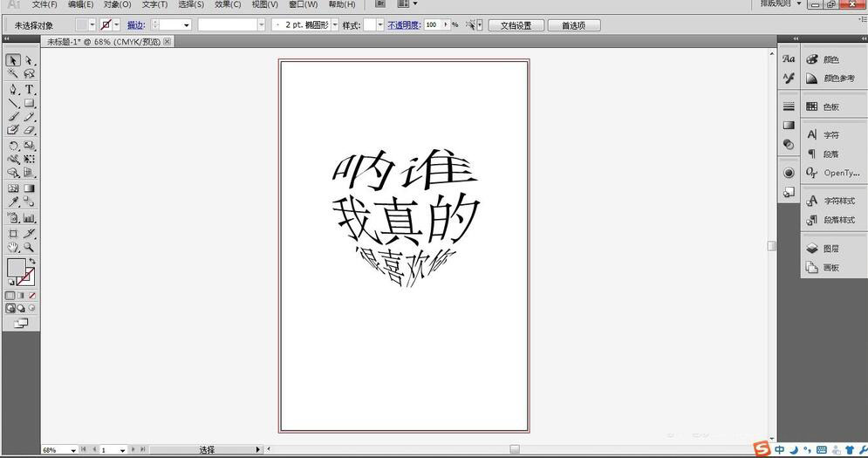This screenshot has width=868, height=458.
Task: Select the Pencil tool
Action: 30,116
